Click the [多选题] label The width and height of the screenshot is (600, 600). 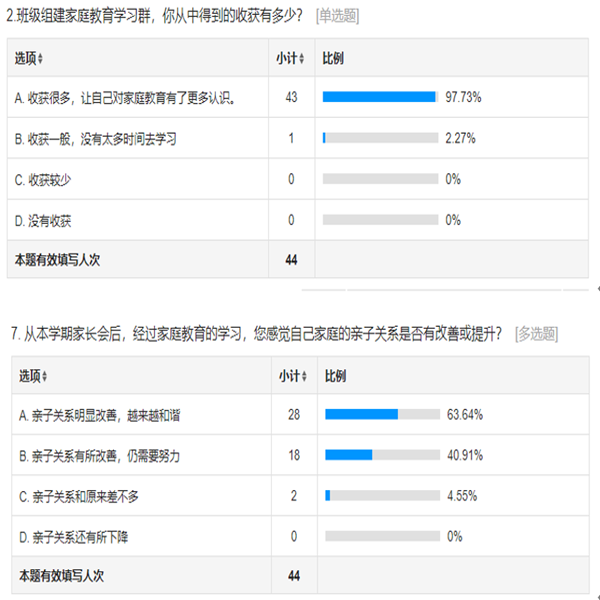(536, 334)
